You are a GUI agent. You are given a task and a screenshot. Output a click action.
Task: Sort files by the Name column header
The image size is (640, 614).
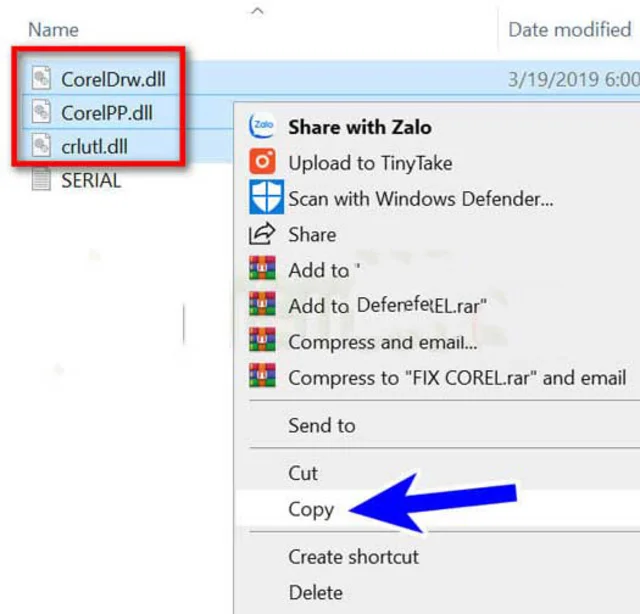(x=53, y=30)
